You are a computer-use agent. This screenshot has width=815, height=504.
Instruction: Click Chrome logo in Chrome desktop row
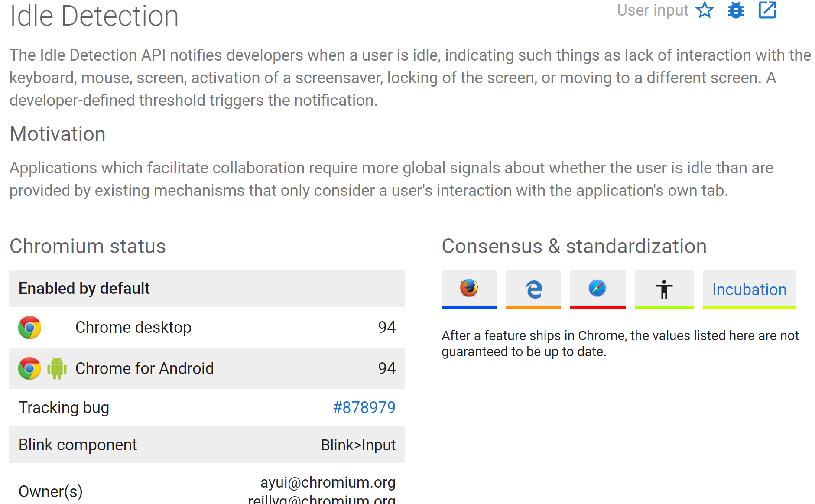[29, 327]
